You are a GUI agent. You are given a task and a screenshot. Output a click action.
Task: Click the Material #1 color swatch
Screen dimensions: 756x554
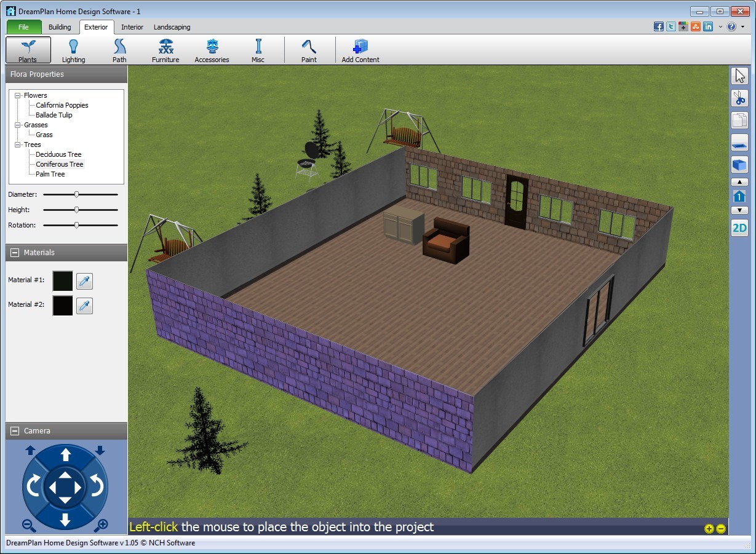[63, 282]
